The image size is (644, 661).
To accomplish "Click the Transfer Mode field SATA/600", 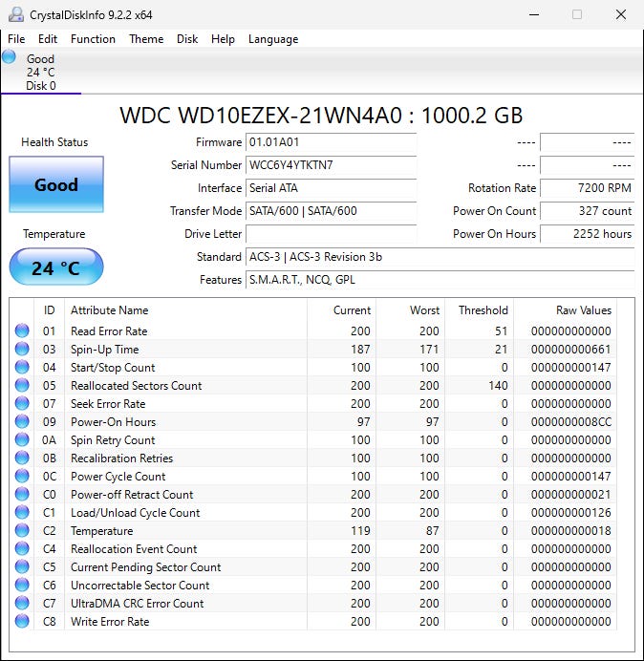I will (x=331, y=211).
